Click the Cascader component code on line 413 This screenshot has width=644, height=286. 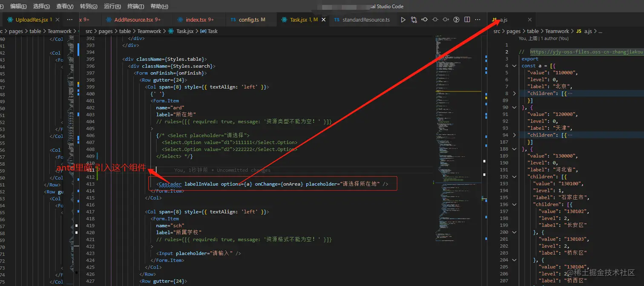[273, 184]
